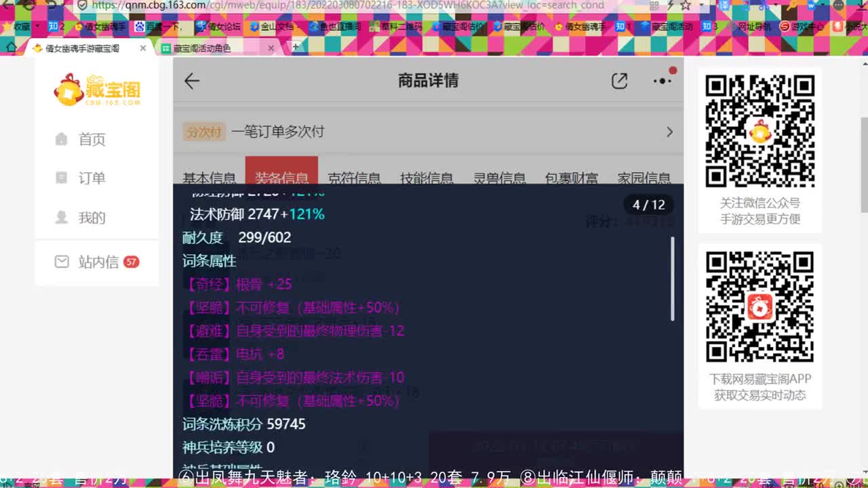Open the 网址导航 bookmark

749,26
